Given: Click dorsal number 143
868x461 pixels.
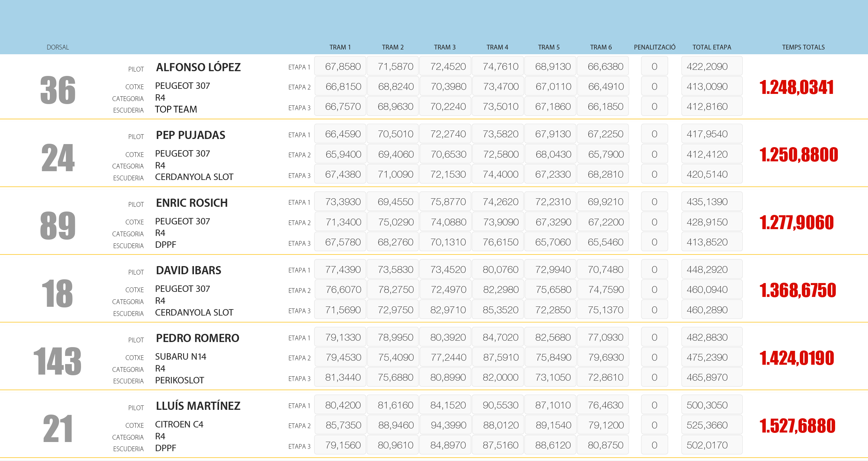Looking at the screenshot, I should coord(58,361).
